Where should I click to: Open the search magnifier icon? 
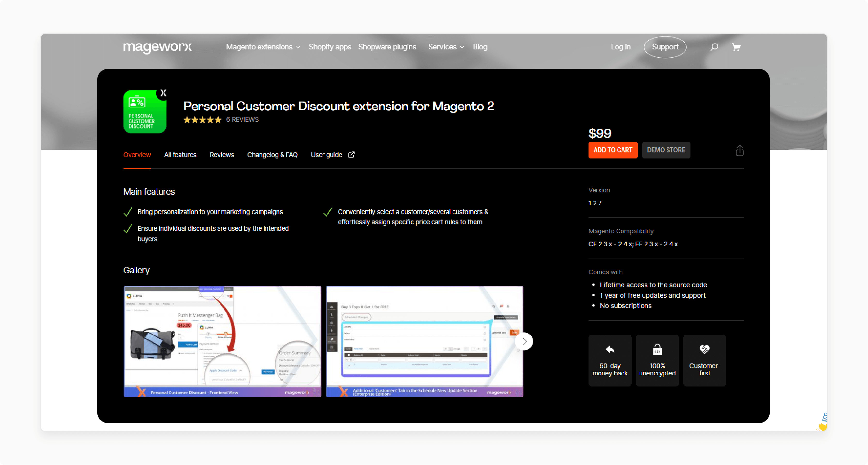[714, 47]
